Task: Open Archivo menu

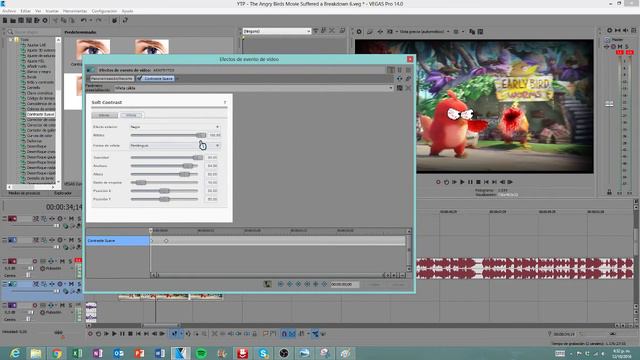Action: pos(9,11)
